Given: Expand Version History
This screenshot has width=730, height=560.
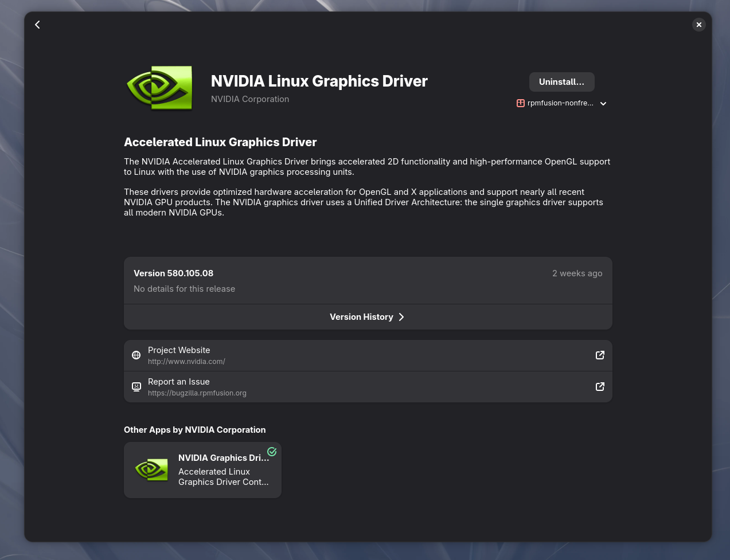Looking at the screenshot, I should (x=368, y=317).
